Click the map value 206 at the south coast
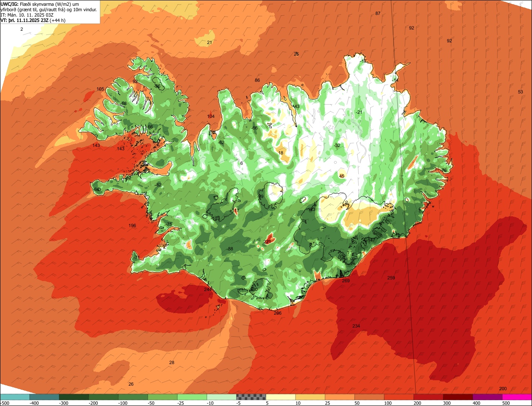The height and width of the screenshot is (406, 532). coord(278,313)
